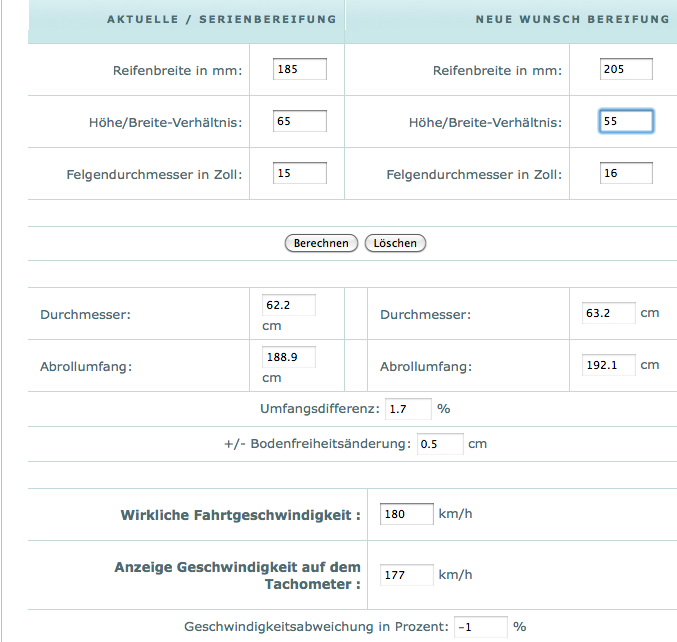Click right 'Höhe/Breite-Verhältnis:' label
This screenshot has width=677, height=642.
tap(485, 123)
